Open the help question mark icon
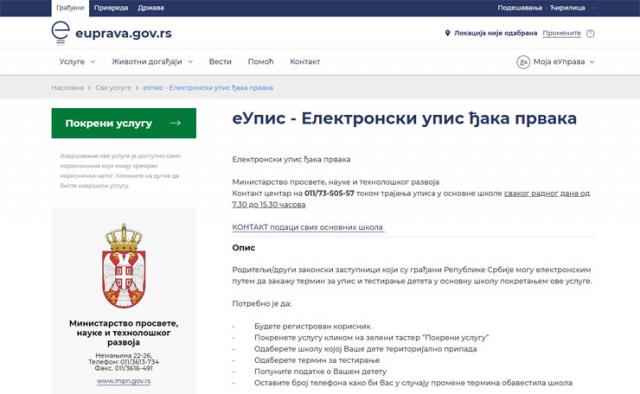 pyautogui.click(x=590, y=33)
